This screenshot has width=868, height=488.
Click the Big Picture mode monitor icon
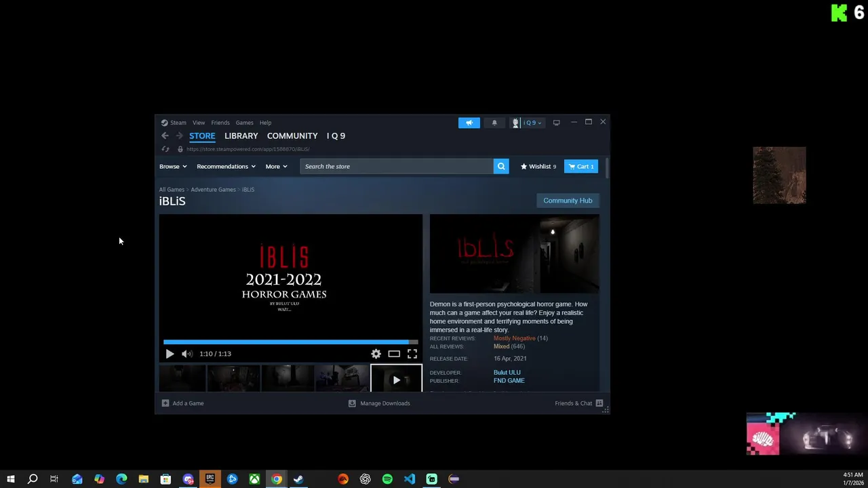(x=556, y=123)
